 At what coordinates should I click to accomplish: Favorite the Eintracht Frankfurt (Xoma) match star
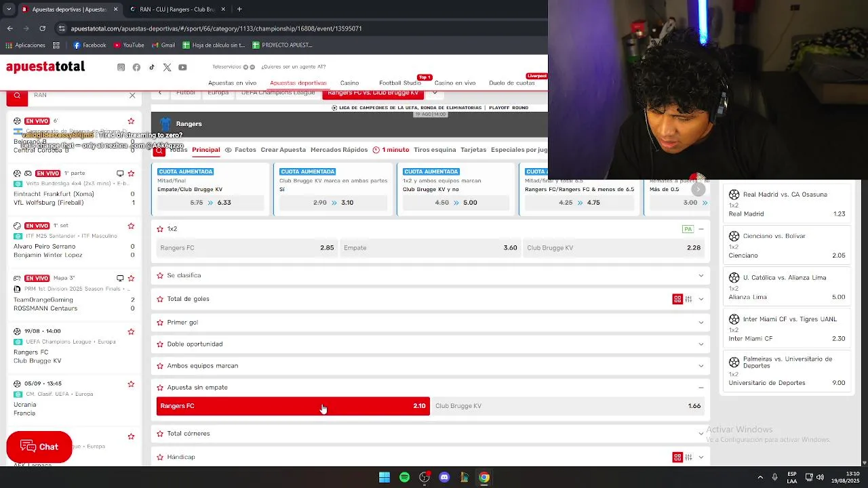[131, 174]
